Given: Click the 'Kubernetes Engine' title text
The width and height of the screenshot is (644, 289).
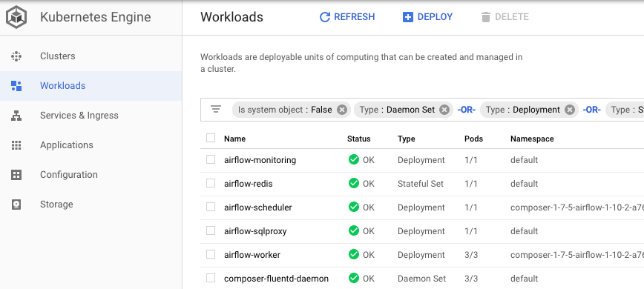Looking at the screenshot, I should [95, 17].
